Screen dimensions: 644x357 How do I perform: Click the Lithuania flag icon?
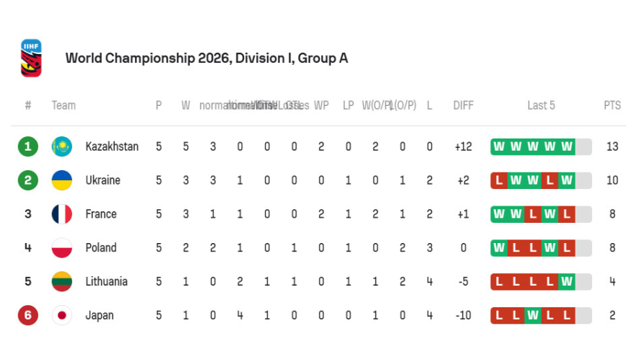[x=62, y=281]
